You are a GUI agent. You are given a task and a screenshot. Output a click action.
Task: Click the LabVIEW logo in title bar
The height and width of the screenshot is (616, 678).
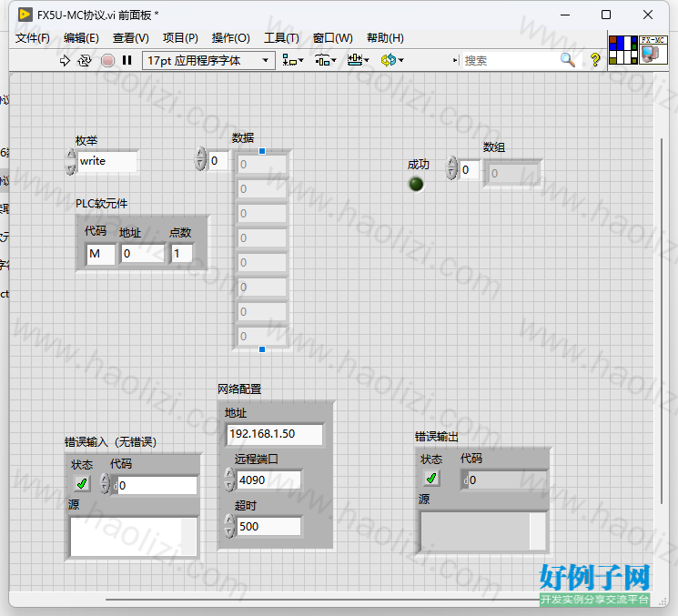(x=25, y=15)
